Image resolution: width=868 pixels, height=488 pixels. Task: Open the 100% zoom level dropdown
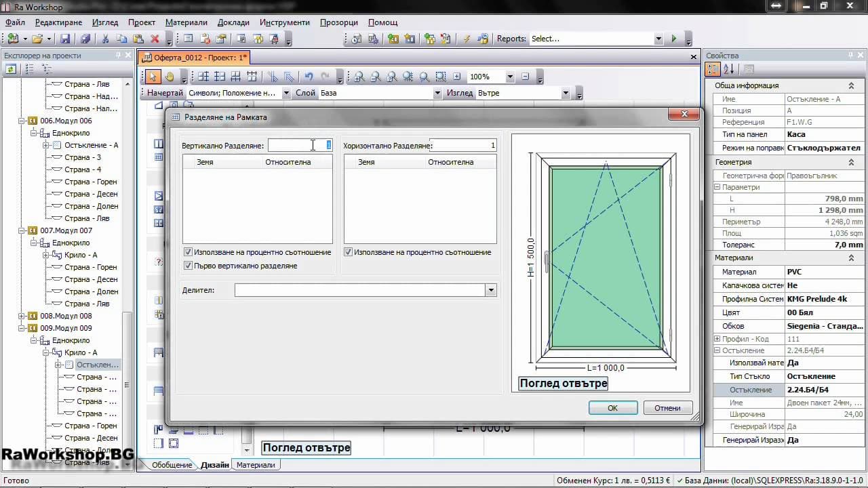point(510,77)
